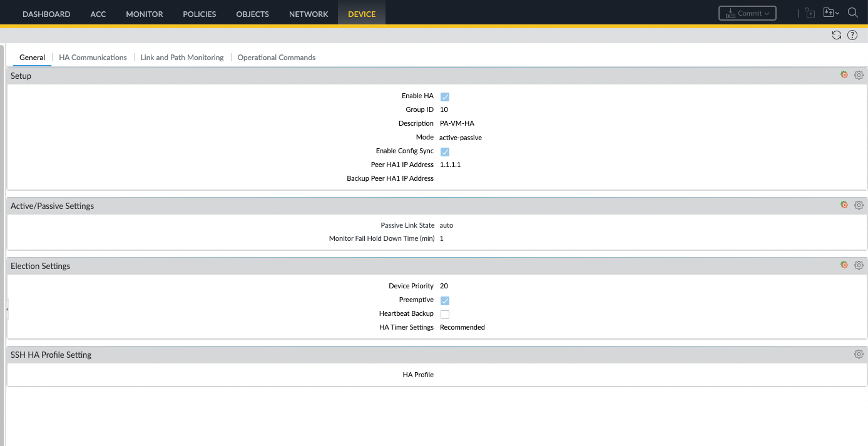Image resolution: width=868 pixels, height=446 pixels.
Task: Open Active/Passive Settings gear icon
Action: (859, 205)
